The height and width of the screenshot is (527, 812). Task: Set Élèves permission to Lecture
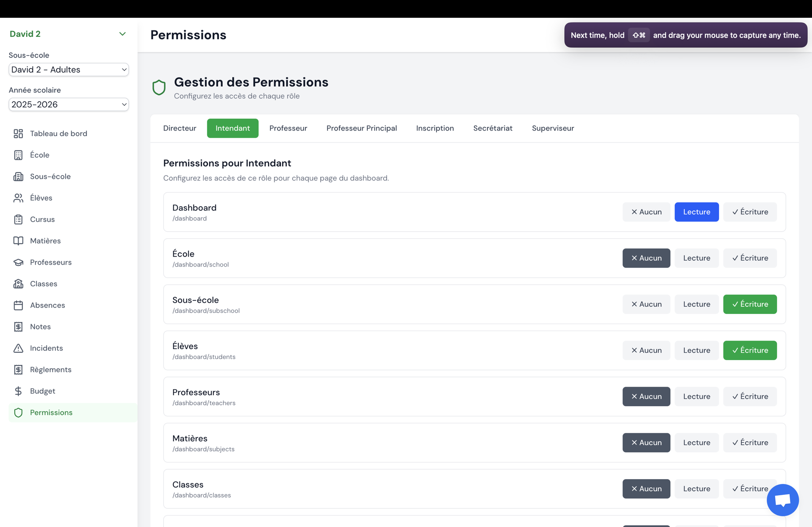pos(697,350)
